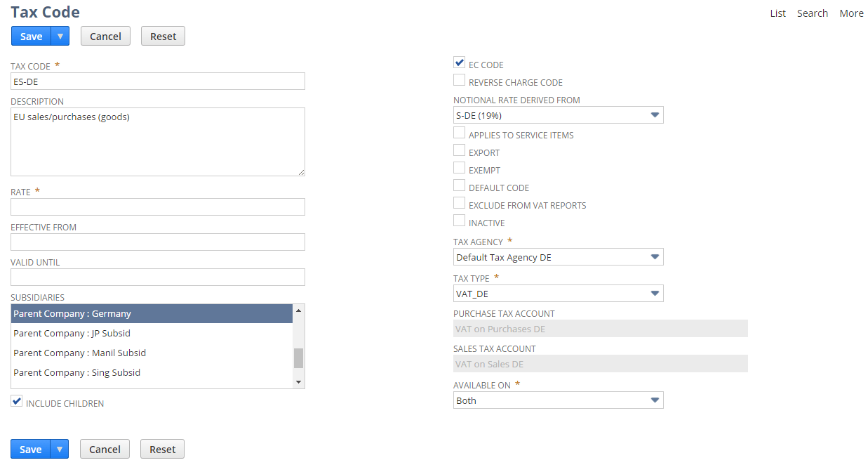The height and width of the screenshot is (465, 868).
Task: Select Parent Company : JP Subsid
Action: point(152,333)
